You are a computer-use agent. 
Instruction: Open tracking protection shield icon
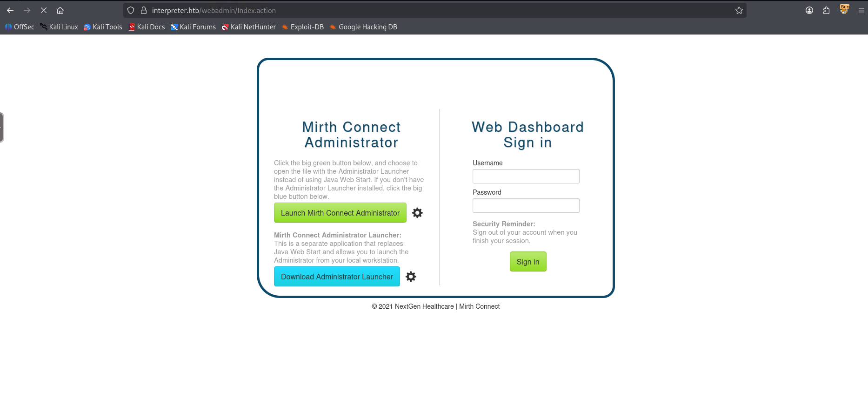click(131, 10)
